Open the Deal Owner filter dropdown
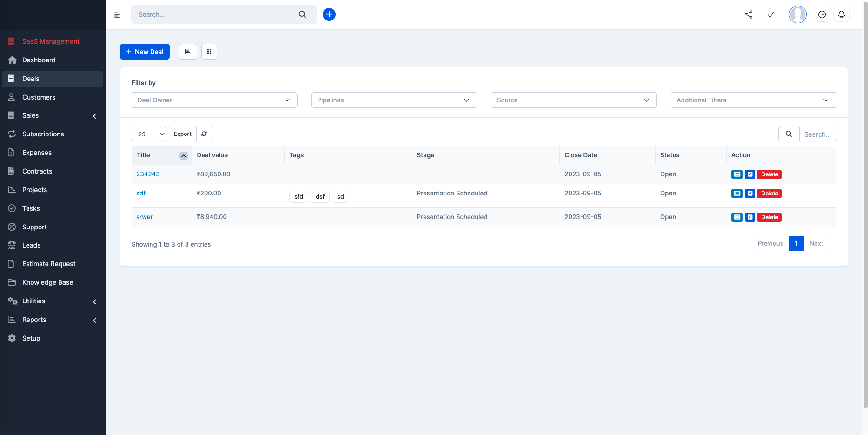This screenshot has width=868, height=435. [214, 100]
